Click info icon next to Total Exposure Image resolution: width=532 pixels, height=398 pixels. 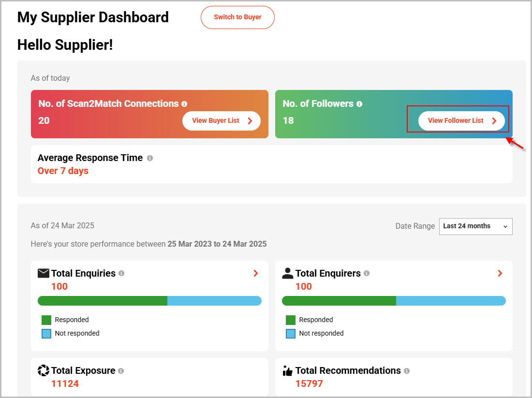coord(121,371)
